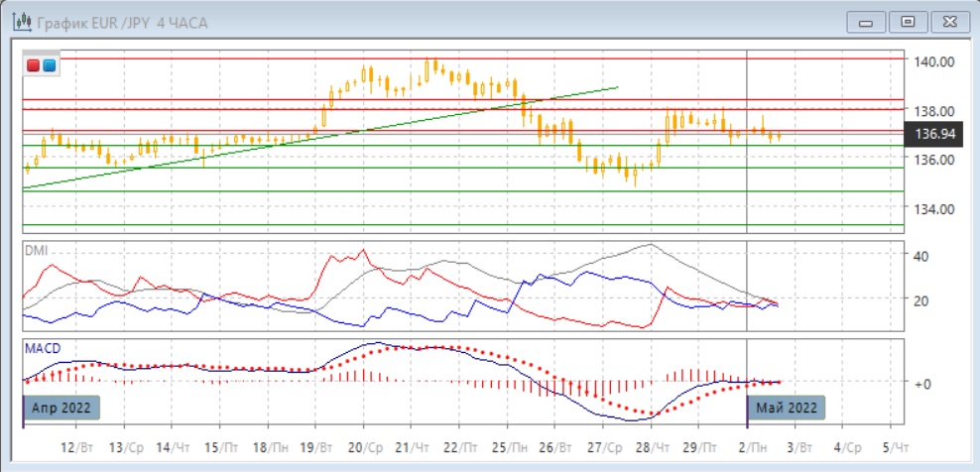Maximize the EUR/JPY chart window
Image resolution: width=980 pixels, height=472 pixels.
click(x=907, y=21)
